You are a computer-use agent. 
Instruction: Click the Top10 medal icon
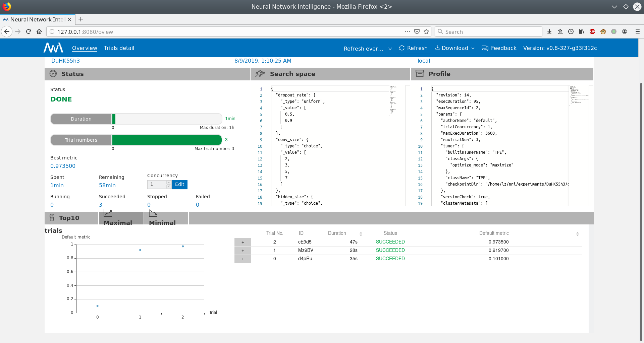point(52,218)
